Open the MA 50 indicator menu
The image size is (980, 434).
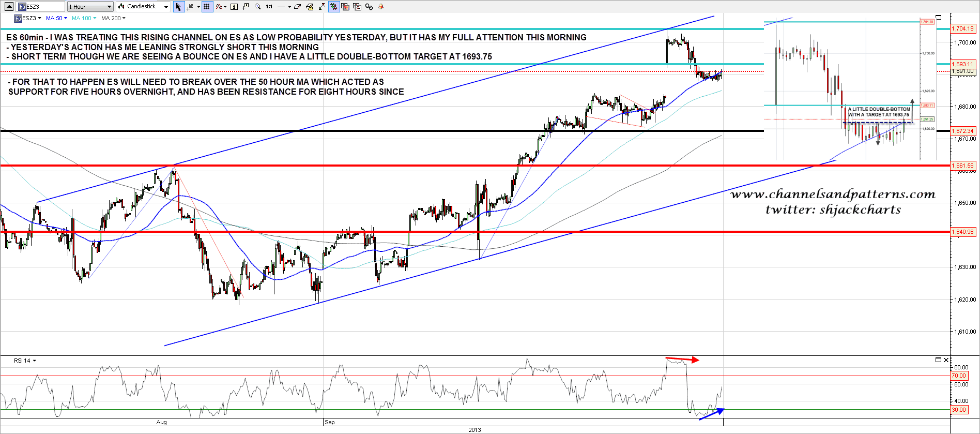coord(56,18)
